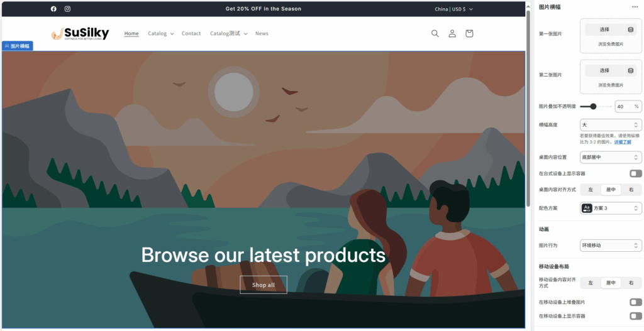Click the 详细了解 link under banner height

click(x=623, y=142)
